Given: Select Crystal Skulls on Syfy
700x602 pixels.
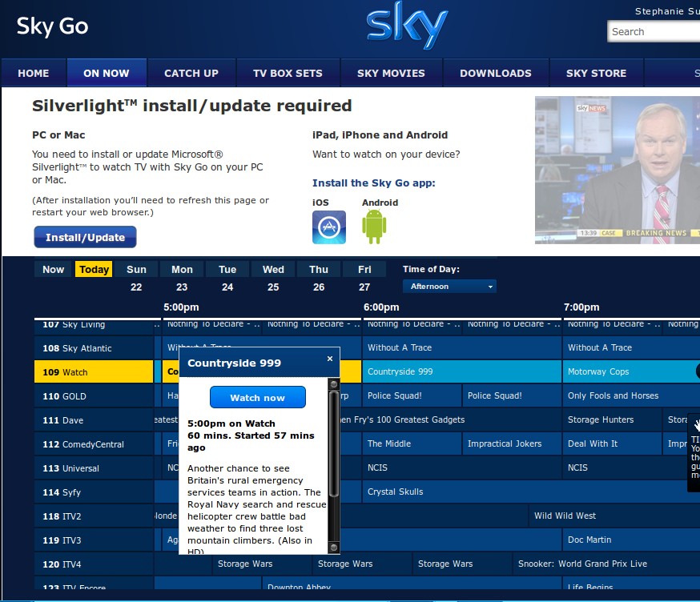Looking at the screenshot, I should click(x=395, y=492).
